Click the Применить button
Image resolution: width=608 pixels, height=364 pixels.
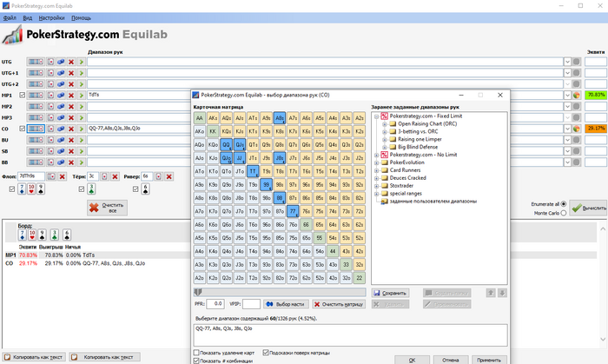point(489,361)
